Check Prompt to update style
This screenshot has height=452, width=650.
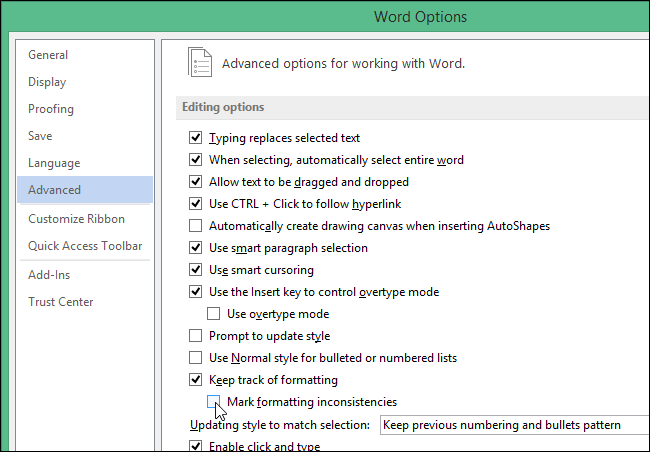196,336
